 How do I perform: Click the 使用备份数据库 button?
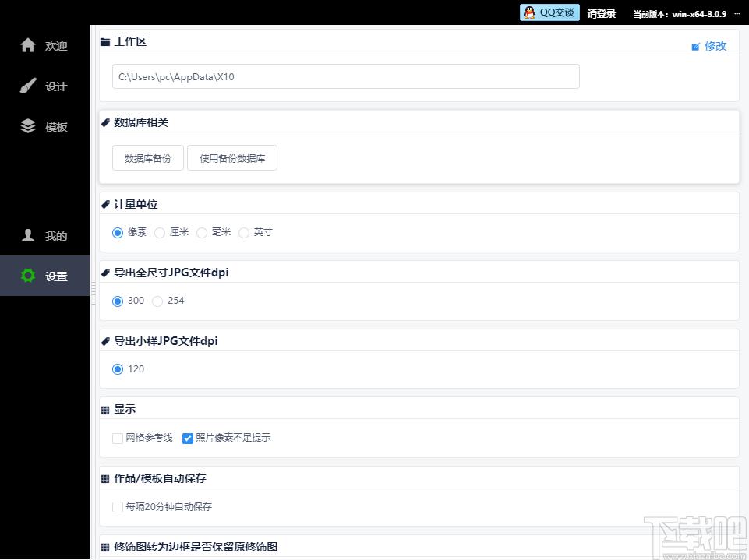[x=232, y=158]
